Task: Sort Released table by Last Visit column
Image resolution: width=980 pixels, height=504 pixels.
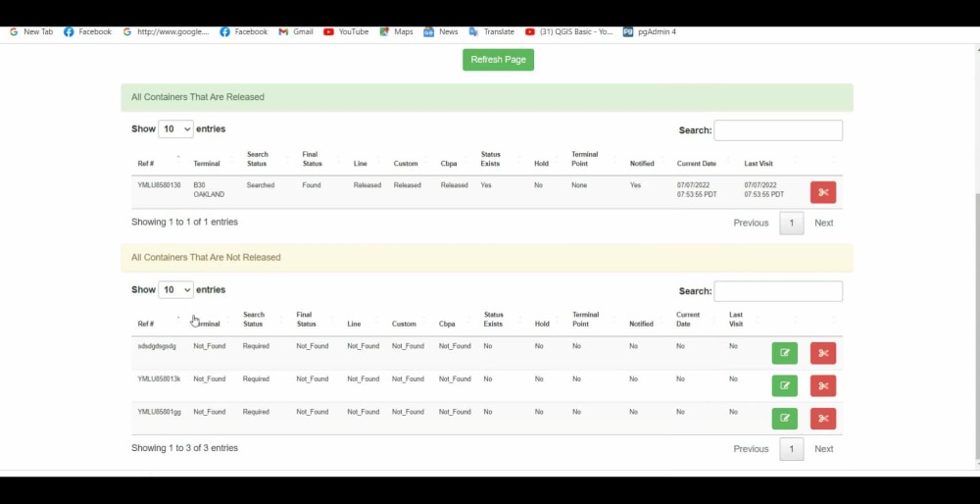Action: [759, 164]
